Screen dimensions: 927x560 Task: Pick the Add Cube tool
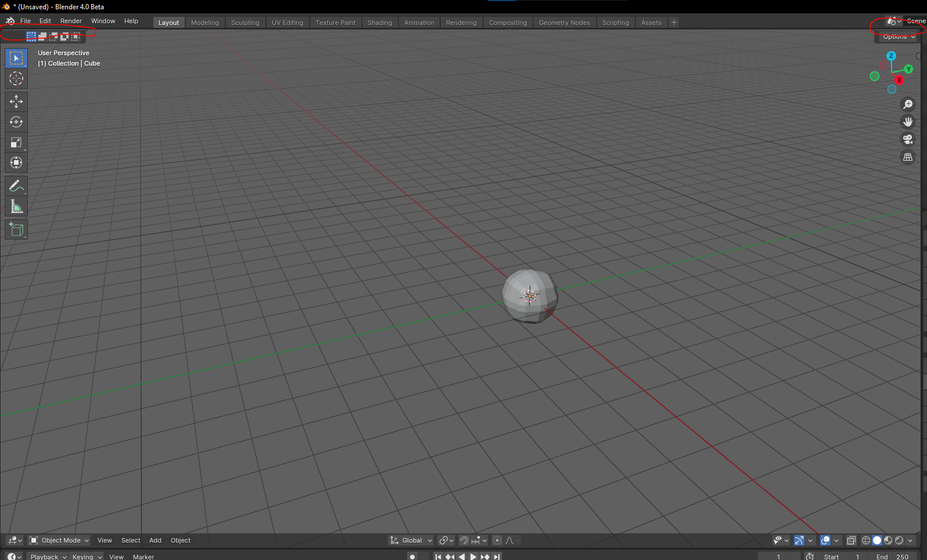16,230
